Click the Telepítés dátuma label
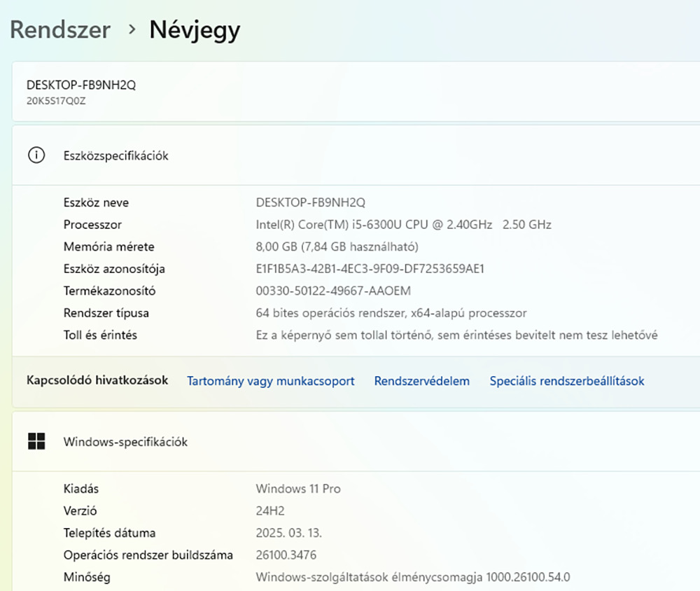The height and width of the screenshot is (591, 700). coord(109,533)
